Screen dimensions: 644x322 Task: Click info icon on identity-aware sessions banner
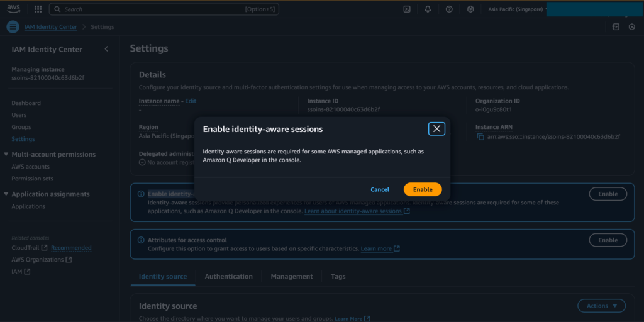pyautogui.click(x=141, y=194)
